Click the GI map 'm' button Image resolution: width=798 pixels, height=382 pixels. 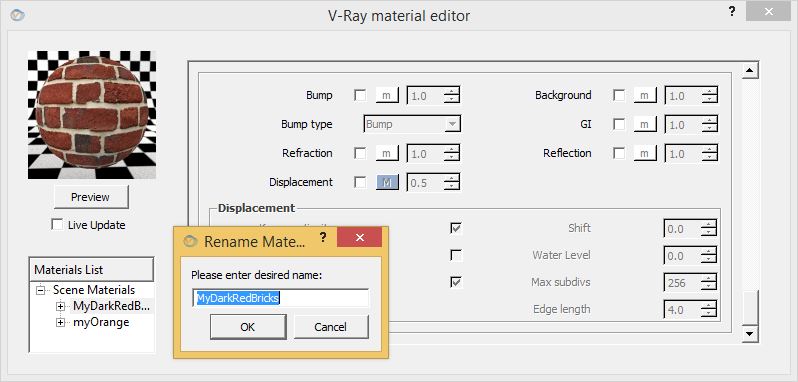(645, 124)
